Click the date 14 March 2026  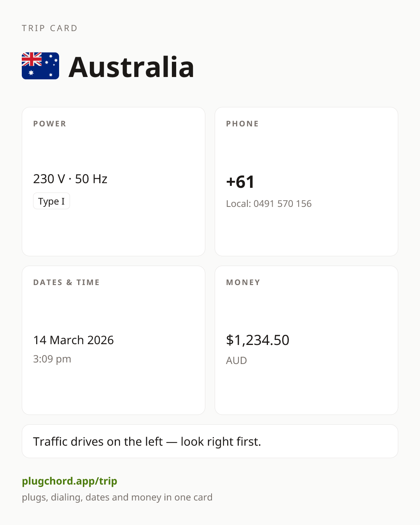pos(73,340)
